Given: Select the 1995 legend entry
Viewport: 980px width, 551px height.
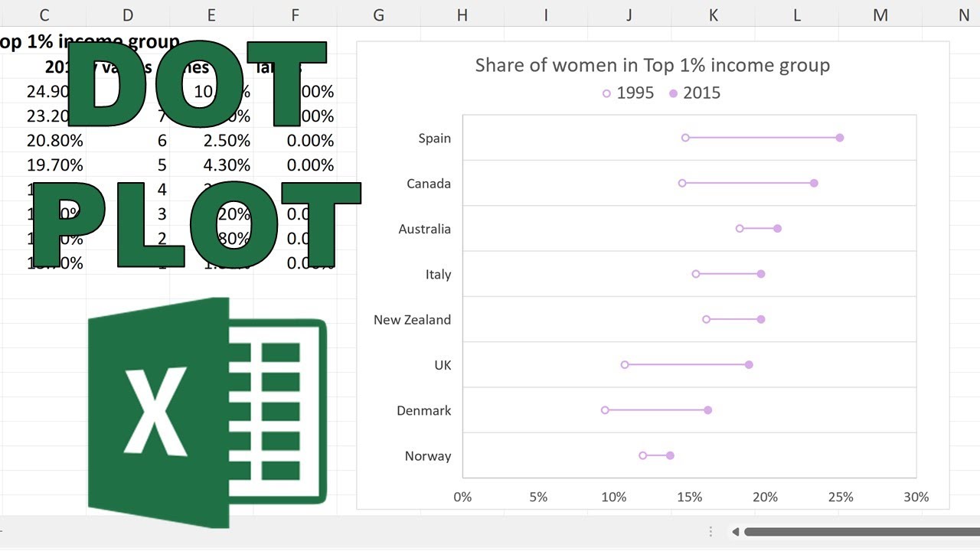Looking at the screenshot, I should pos(628,93).
